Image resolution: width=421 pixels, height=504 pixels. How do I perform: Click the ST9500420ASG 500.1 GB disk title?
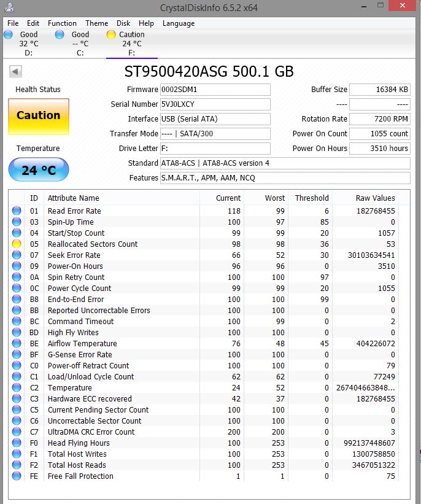coord(209,71)
